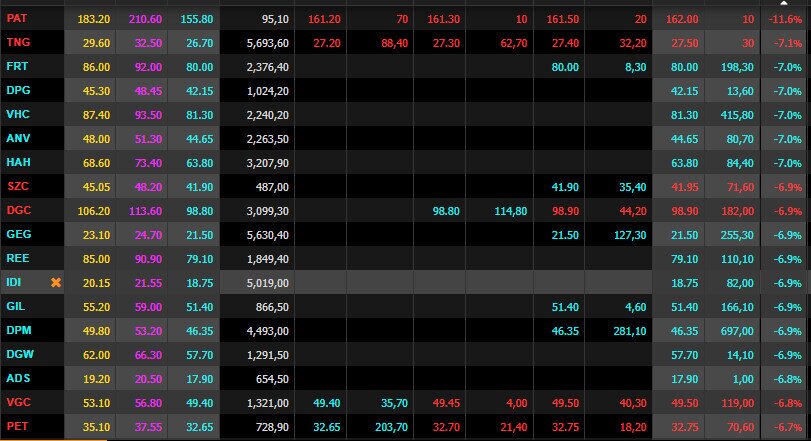This screenshot has height=441, width=811.
Task: Click GIL matched volume 166,10
Action: pos(737,307)
